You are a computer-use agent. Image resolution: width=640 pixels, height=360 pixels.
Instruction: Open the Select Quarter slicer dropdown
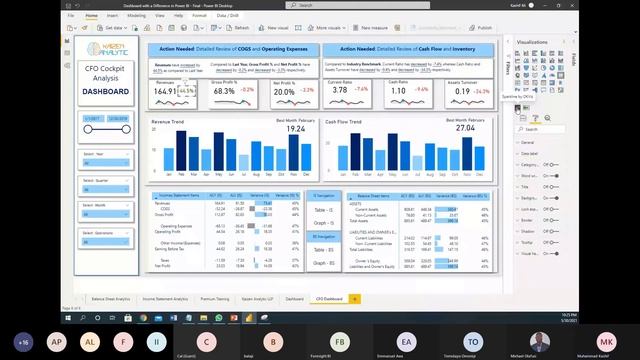(x=106, y=189)
